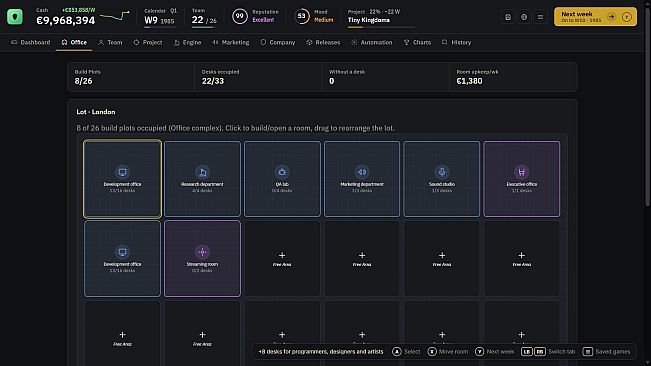This screenshot has width=651, height=366.
Task: Click the LB bumper key icon
Action: [526, 351]
